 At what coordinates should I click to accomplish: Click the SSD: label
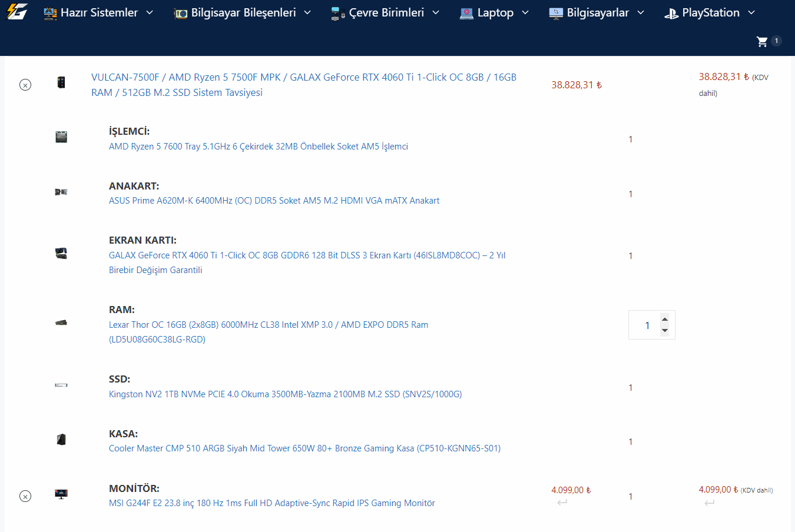point(120,379)
